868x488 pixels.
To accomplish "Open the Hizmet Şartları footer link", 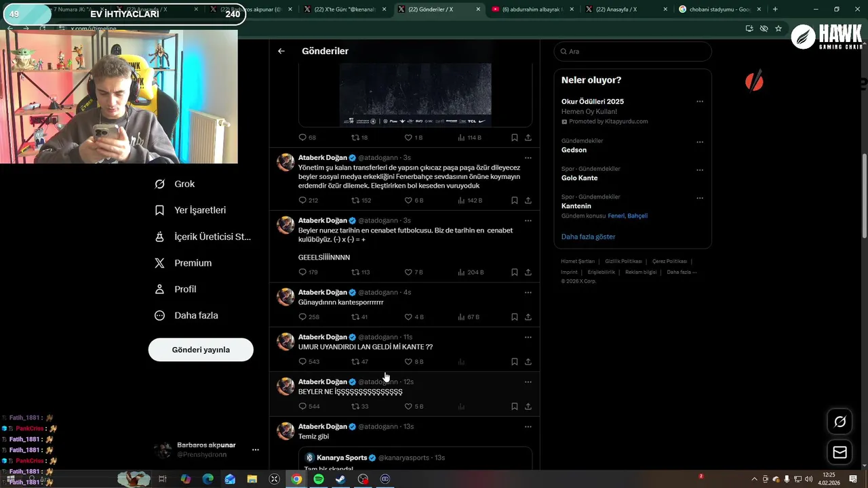I will pos(578,261).
